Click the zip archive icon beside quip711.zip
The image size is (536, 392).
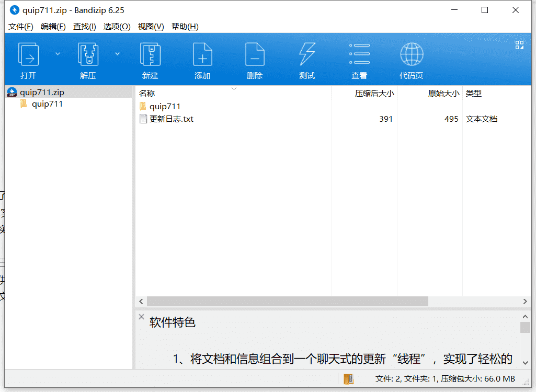pyautogui.click(x=12, y=93)
